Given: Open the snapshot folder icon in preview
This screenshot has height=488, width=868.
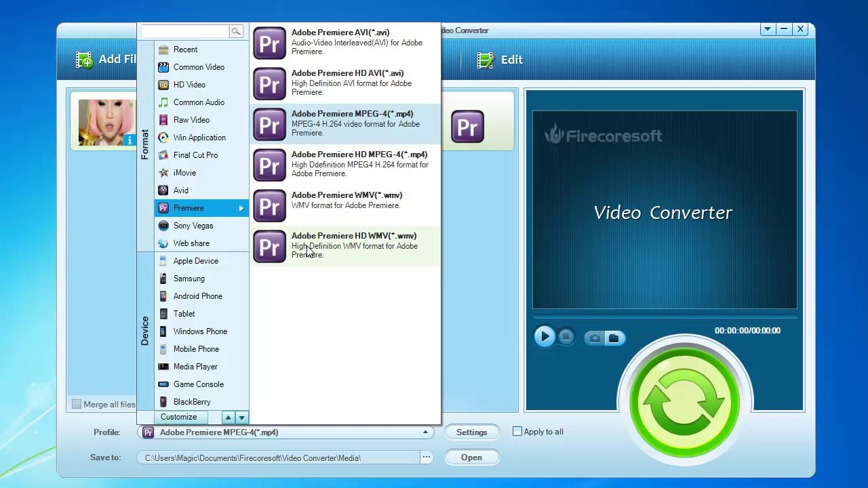Looking at the screenshot, I should point(614,338).
